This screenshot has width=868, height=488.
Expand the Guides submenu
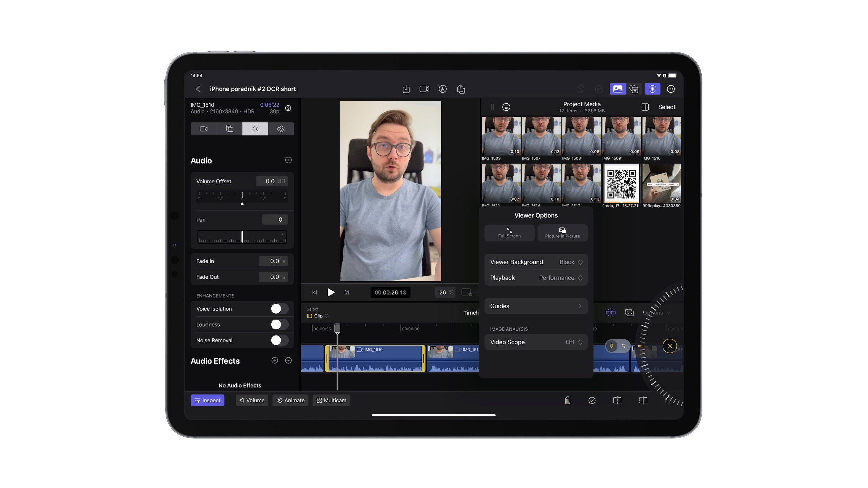pyautogui.click(x=536, y=306)
